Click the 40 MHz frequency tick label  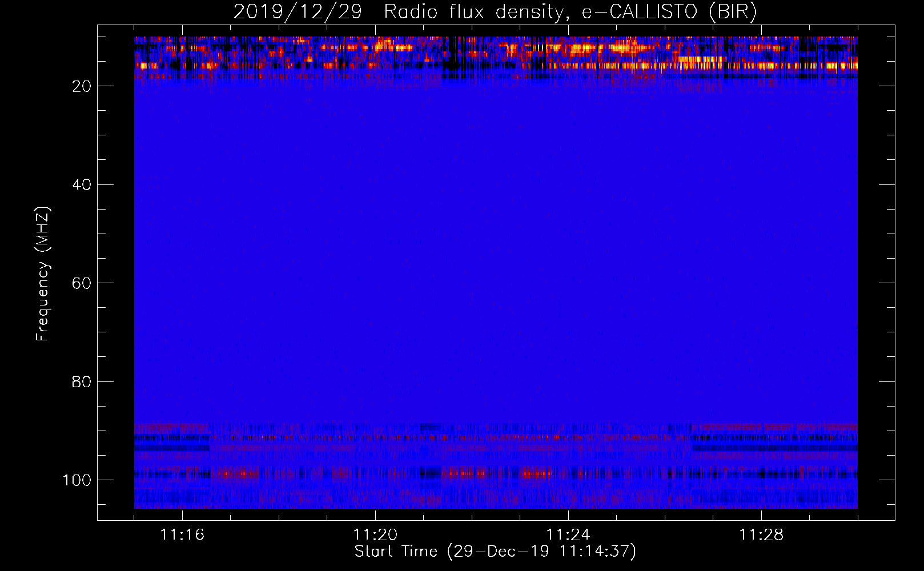click(x=82, y=185)
